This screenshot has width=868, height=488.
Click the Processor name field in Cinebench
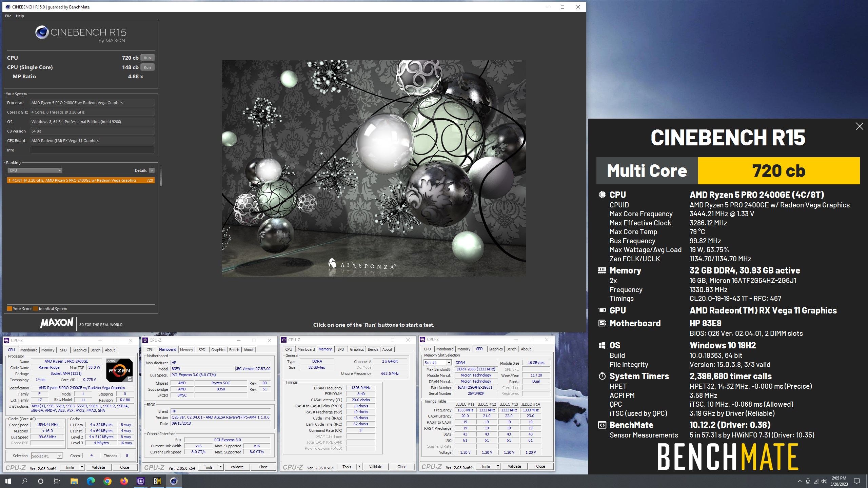[92, 103]
